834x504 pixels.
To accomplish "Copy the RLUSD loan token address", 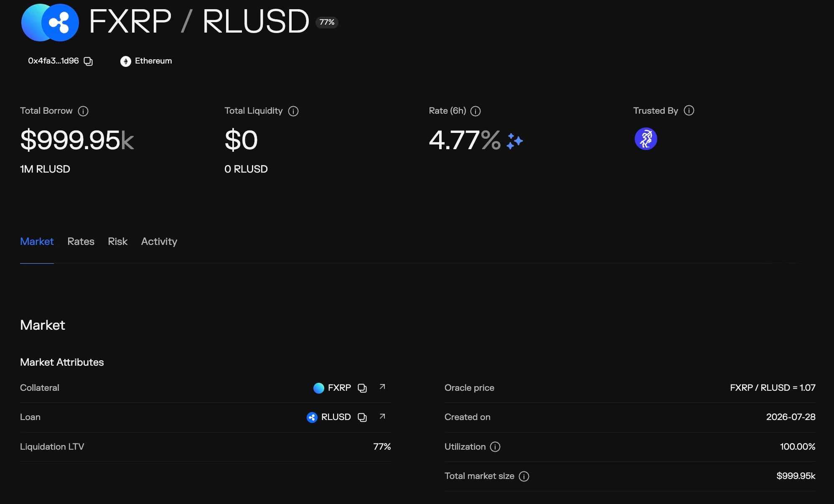I will tap(362, 417).
